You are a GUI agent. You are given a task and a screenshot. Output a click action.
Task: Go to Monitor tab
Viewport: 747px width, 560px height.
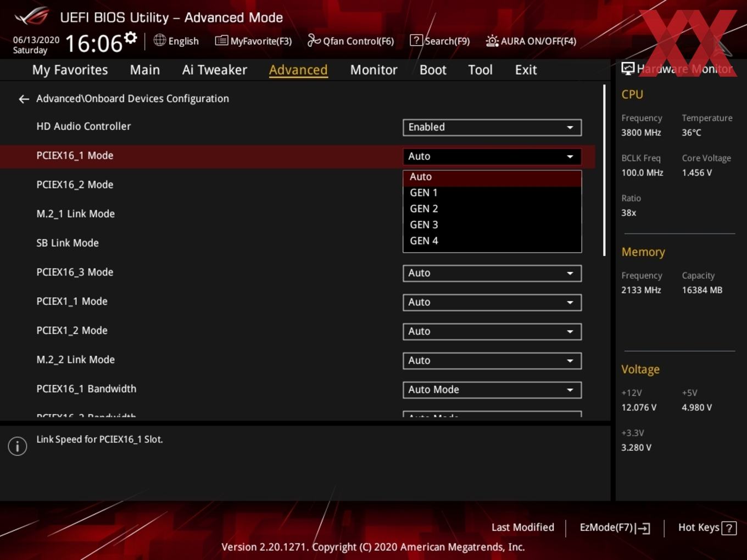point(374,70)
